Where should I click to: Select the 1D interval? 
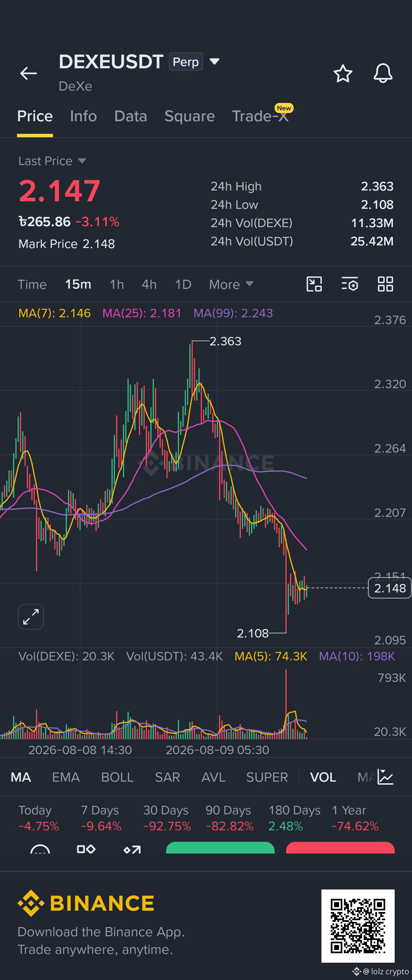point(183,284)
